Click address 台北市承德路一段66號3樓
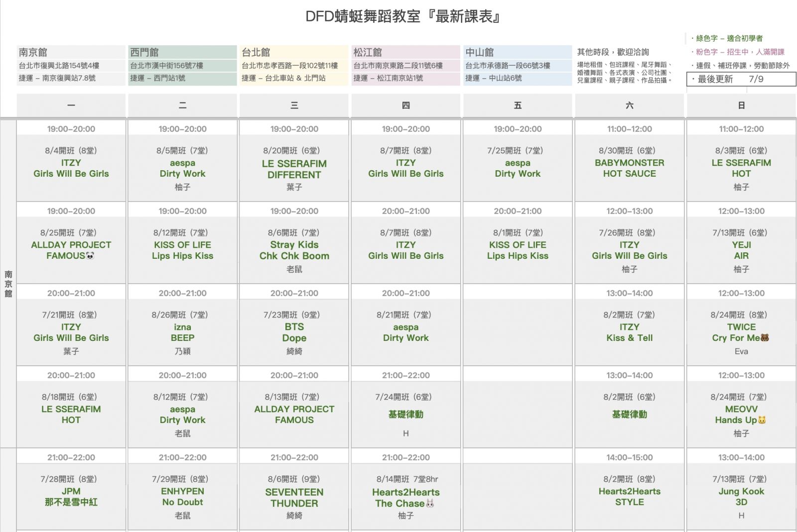This screenshot has width=797, height=532. coord(508,66)
